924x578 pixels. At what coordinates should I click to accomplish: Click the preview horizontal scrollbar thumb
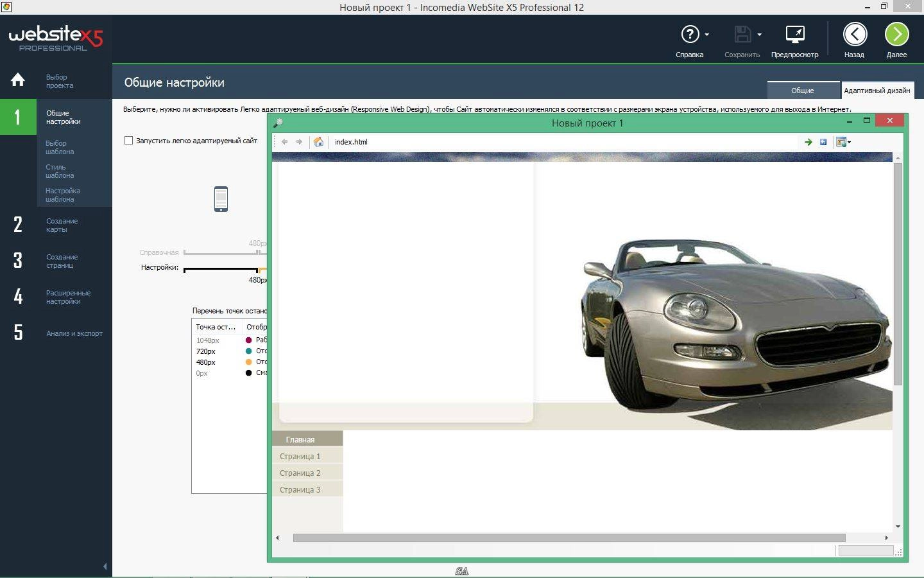point(569,538)
